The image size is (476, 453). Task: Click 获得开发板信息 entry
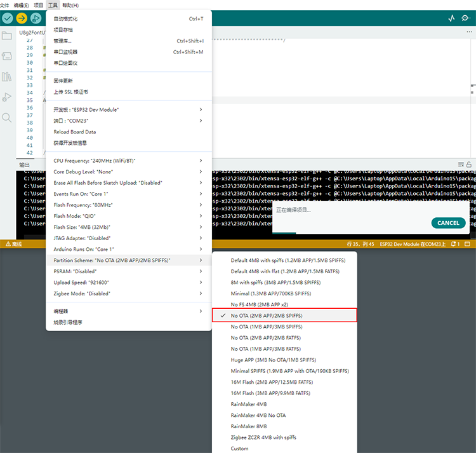tap(128, 143)
